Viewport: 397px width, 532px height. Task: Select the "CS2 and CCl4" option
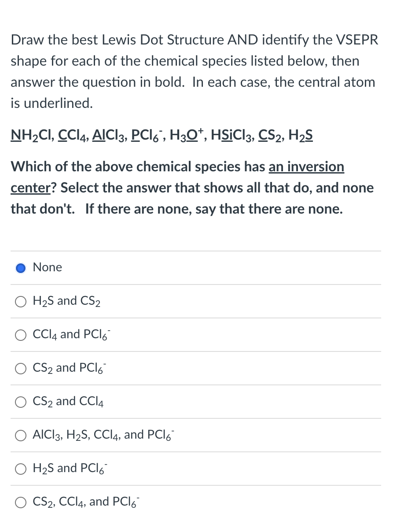click(x=21, y=402)
